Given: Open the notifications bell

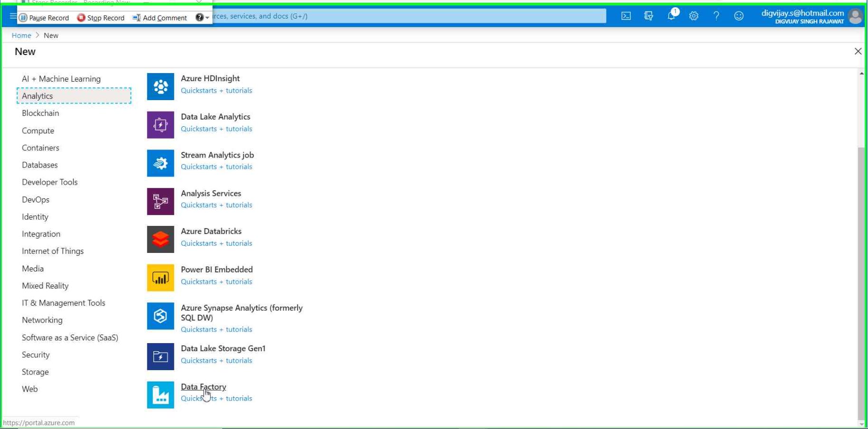Looking at the screenshot, I should (671, 16).
